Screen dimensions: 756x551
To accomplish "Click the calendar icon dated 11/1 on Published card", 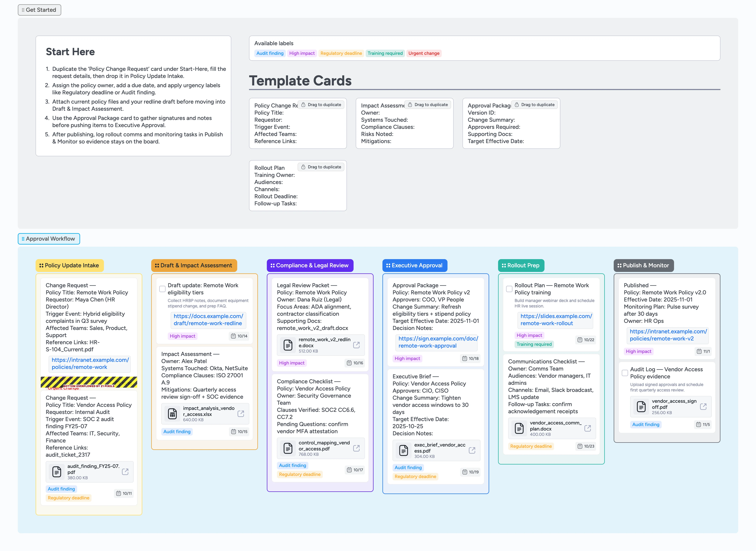I will [x=699, y=351].
